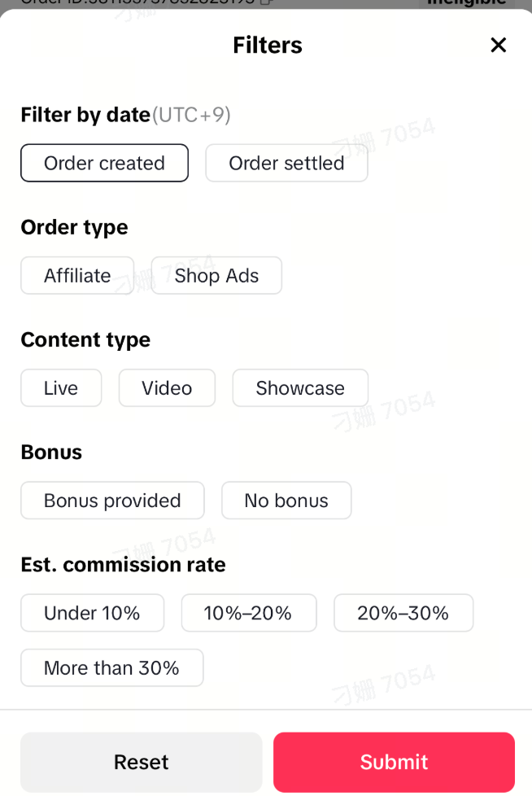Choose the Bonus provided option
The height and width of the screenshot is (796, 532).
point(112,500)
